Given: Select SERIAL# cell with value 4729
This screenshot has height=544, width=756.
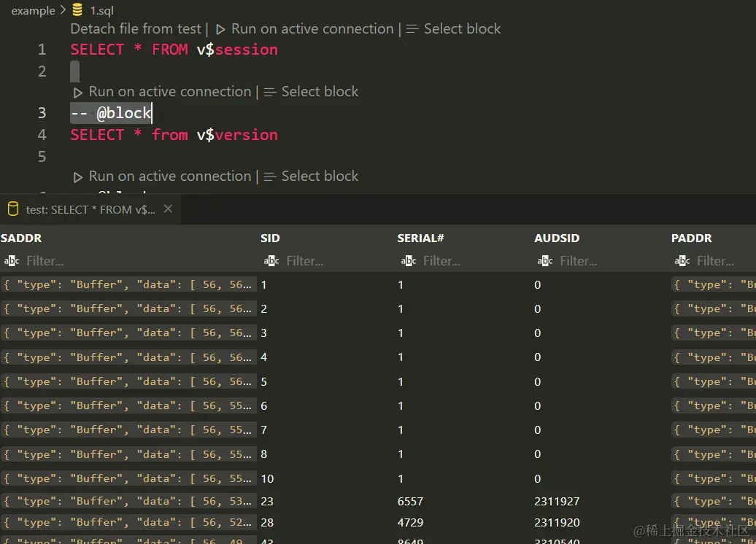Looking at the screenshot, I should click(x=410, y=522).
